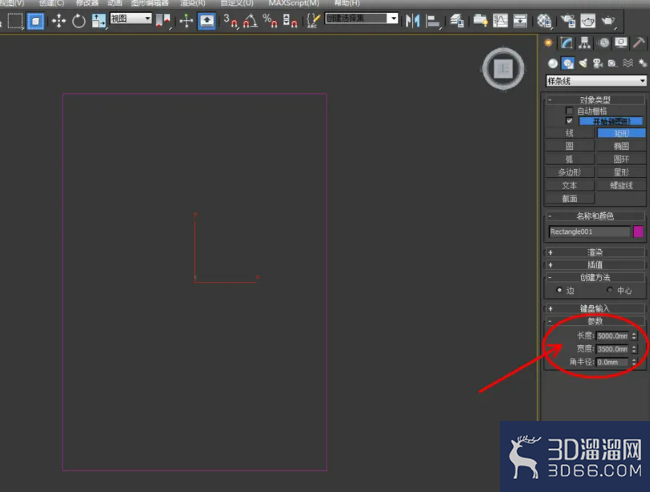Image resolution: width=650 pixels, height=492 pixels.
Task: Open the 样条线 shape type dropdown
Action: point(596,81)
